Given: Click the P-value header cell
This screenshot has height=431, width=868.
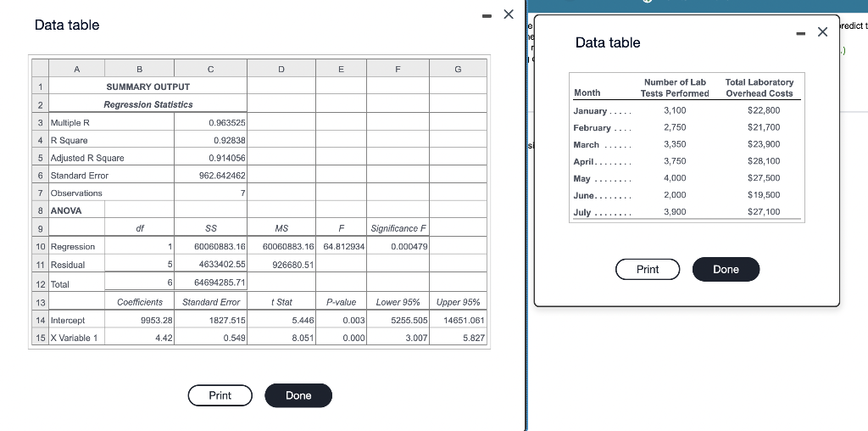Looking at the screenshot, I should (x=341, y=302).
